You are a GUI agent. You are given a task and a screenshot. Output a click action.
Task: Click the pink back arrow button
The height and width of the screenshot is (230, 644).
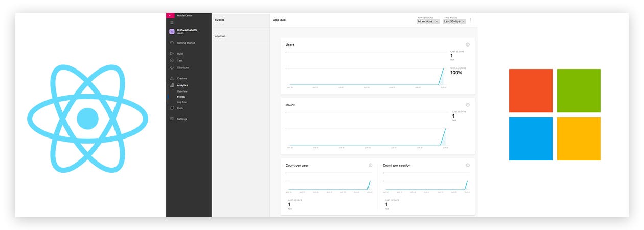click(170, 16)
